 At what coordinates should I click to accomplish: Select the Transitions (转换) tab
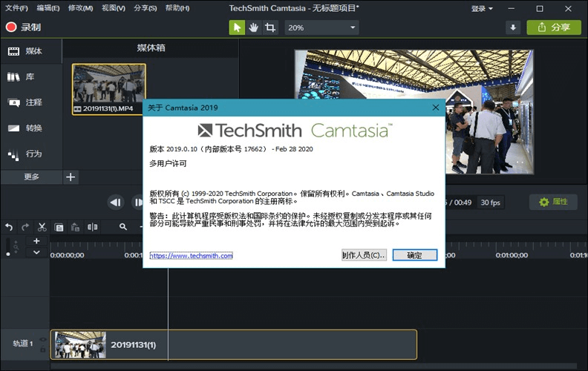coord(31,128)
